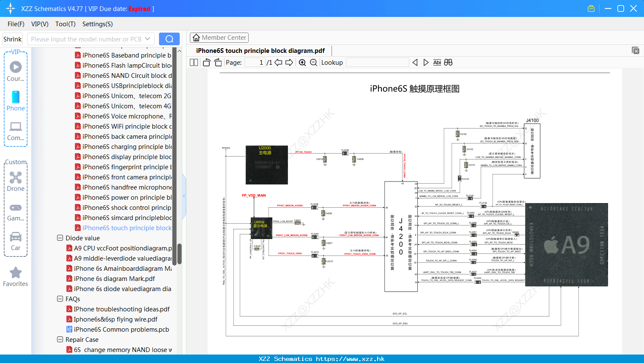Open Iphone6s&6sp flying wire.pdf
644x363 pixels.
[112, 319]
